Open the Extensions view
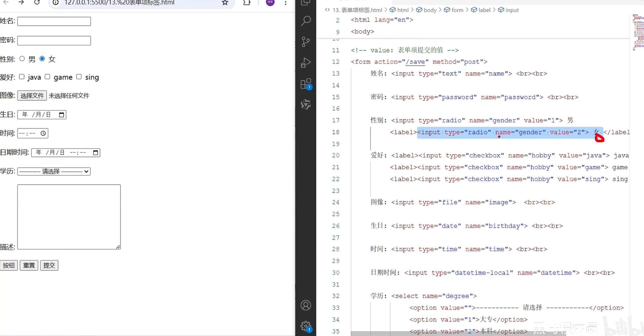This screenshot has height=336, width=644. (x=305, y=84)
